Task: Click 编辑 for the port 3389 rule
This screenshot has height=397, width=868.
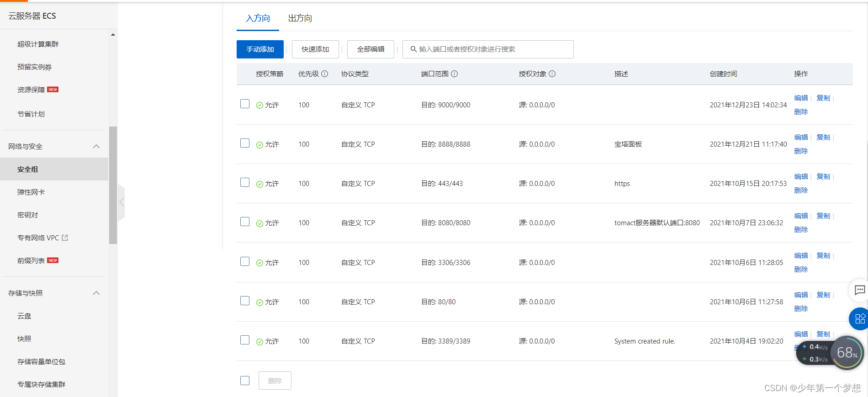Action: 801,334
